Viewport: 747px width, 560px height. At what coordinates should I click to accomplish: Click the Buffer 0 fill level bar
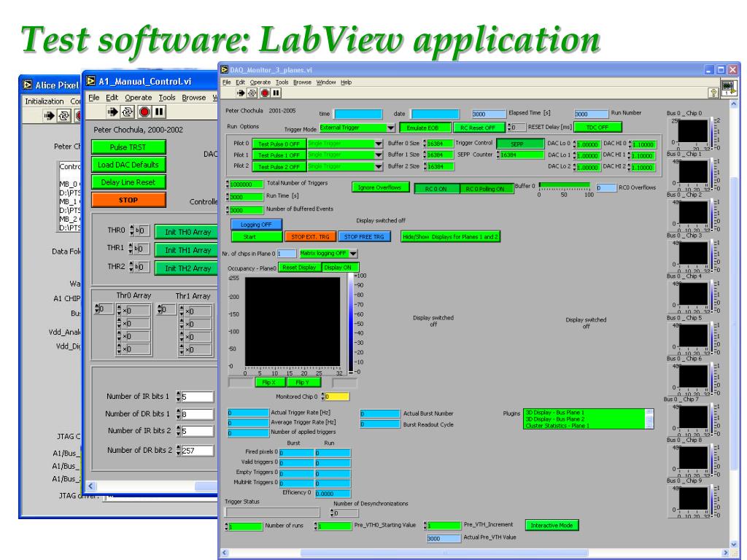pyautogui.click(x=564, y=184)
